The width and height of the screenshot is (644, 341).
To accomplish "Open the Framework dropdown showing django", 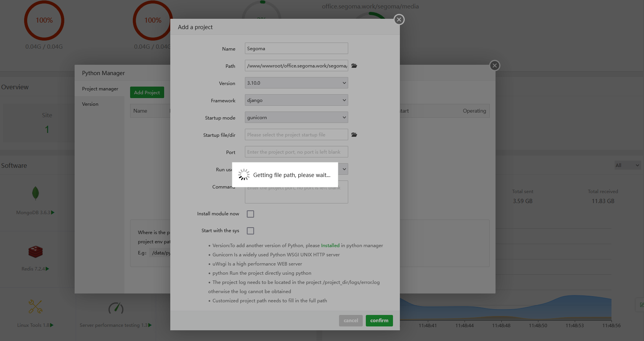I will click(x=297, y=100).
